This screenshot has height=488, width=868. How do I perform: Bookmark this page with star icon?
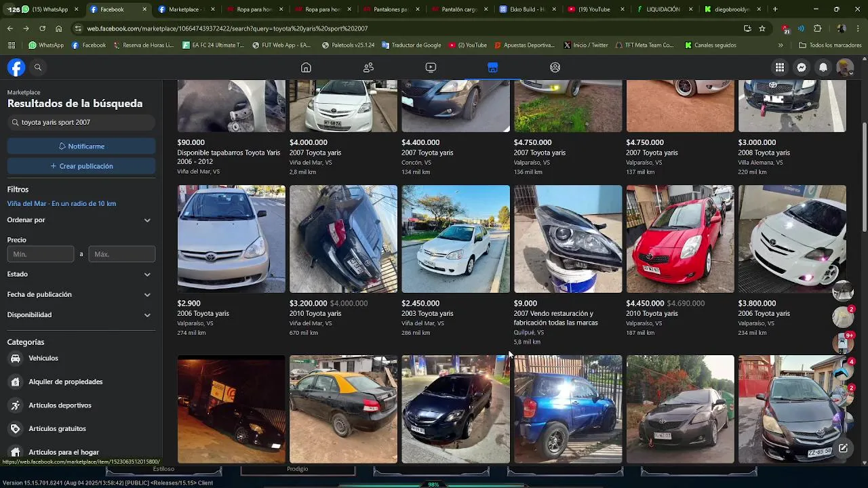(x=762, y=28)
